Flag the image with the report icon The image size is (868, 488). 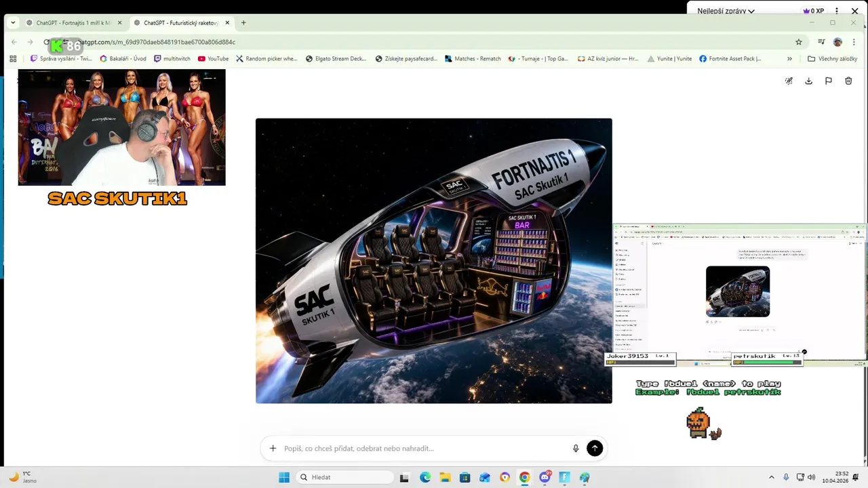(828, 81)
